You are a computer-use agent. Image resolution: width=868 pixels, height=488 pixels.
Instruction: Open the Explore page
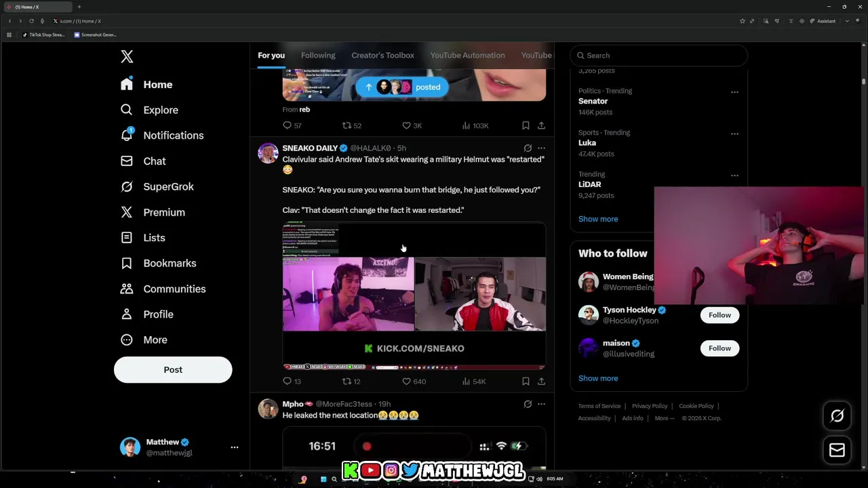click(150, 110)
